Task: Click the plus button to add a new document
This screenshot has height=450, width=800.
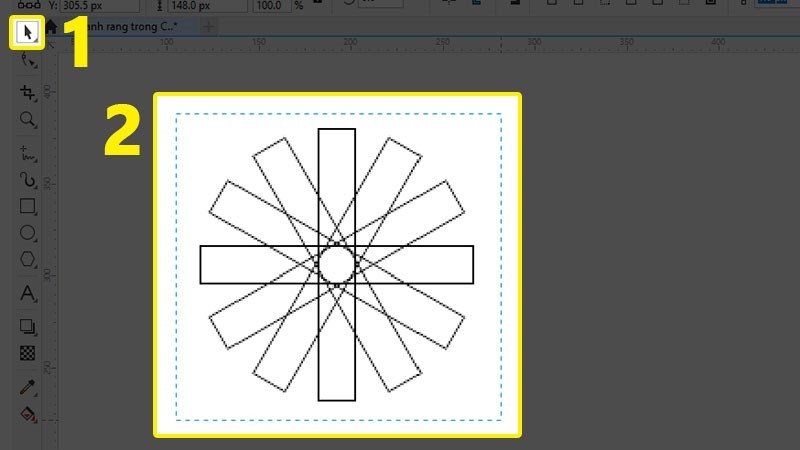Action: point(208,27)
